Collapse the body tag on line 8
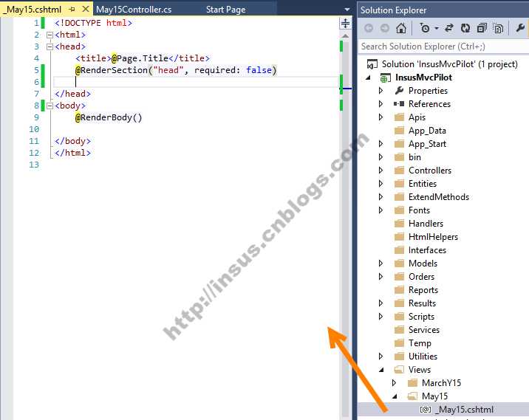 [x=50, y=106]
